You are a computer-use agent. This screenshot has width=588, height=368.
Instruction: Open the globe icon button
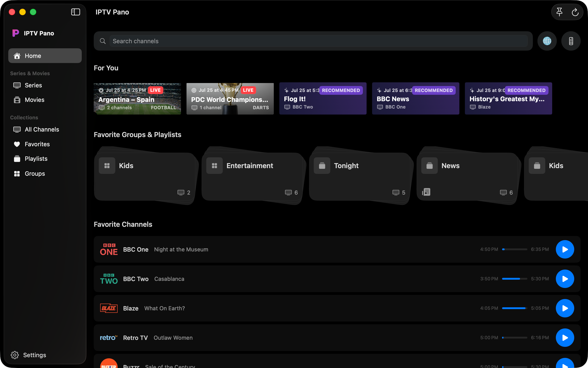pos(547,41)
